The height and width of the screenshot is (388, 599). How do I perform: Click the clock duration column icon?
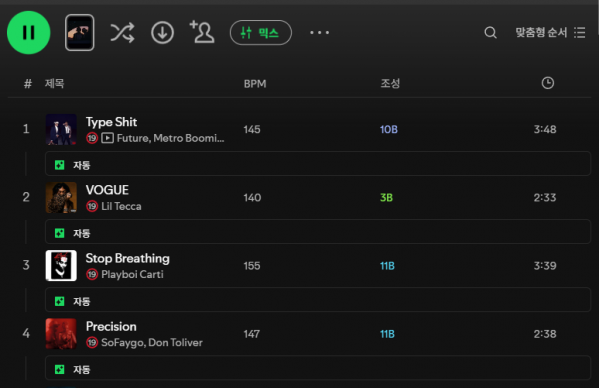[548, 83]
